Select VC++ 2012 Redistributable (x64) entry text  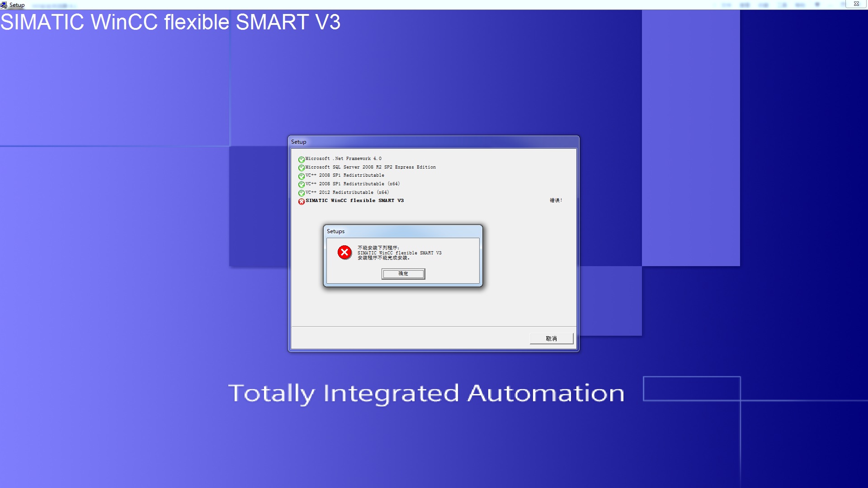(x=347, y=192)
